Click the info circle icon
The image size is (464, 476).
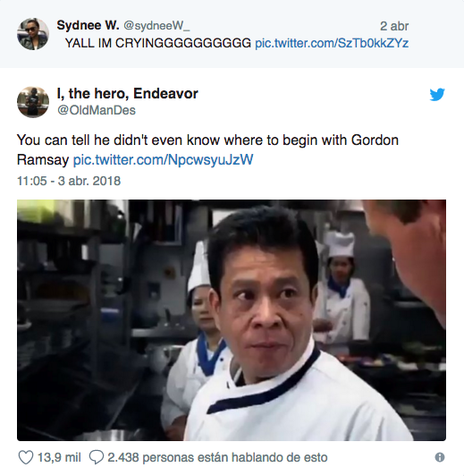440,457
